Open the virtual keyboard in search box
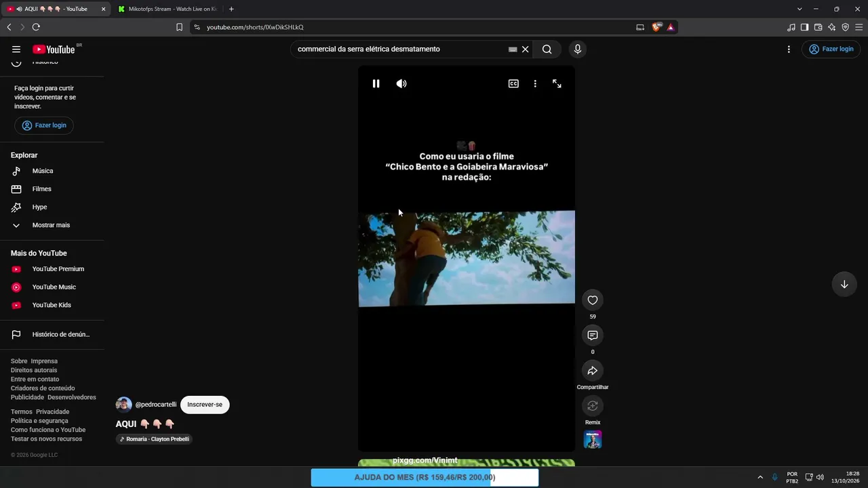 click(x=513, y=49)
